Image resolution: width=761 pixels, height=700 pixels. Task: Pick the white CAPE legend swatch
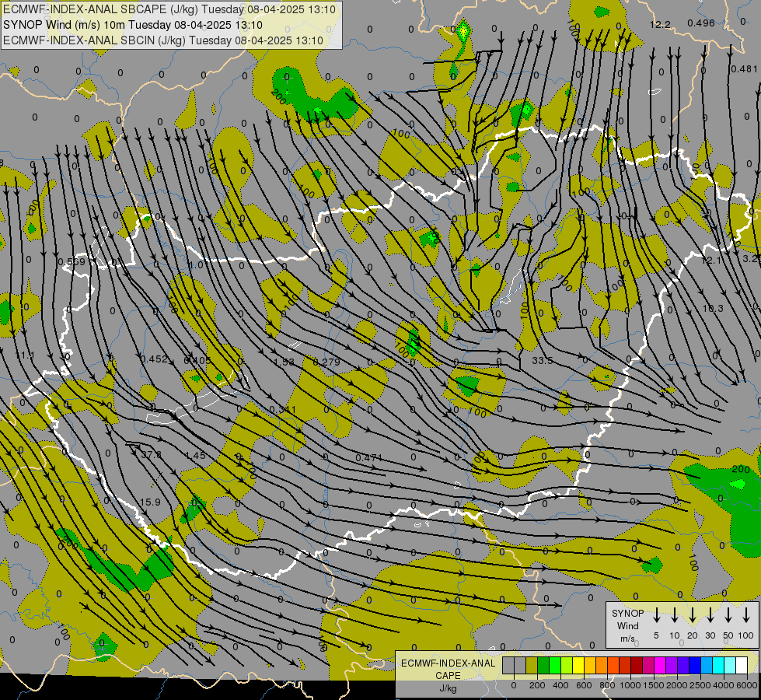(742, 666)
